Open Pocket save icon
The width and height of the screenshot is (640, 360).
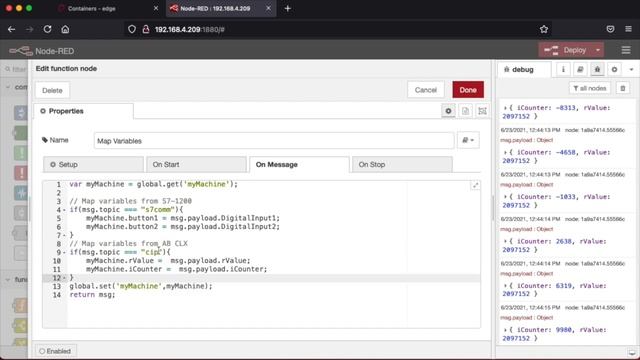pos(610,29)
